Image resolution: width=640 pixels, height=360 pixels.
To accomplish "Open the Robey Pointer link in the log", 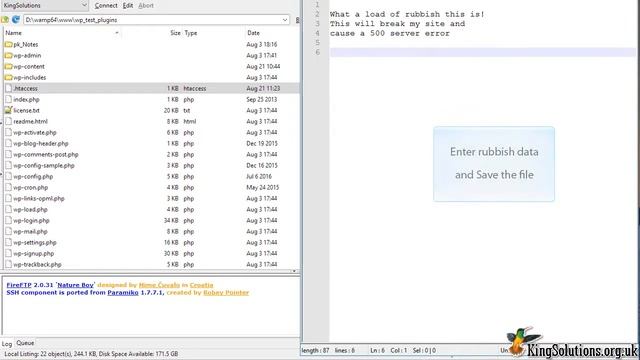I will coord(226,293).
